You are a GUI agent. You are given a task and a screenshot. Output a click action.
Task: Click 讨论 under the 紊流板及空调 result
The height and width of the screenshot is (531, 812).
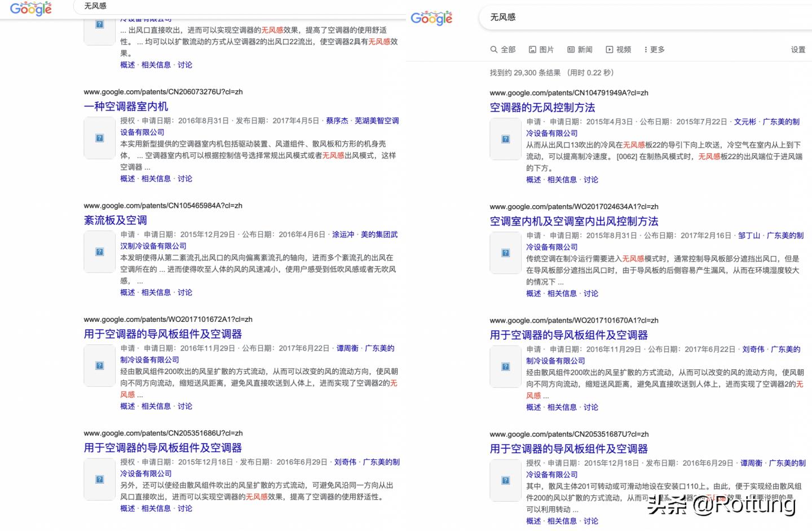tap(185, 292)
